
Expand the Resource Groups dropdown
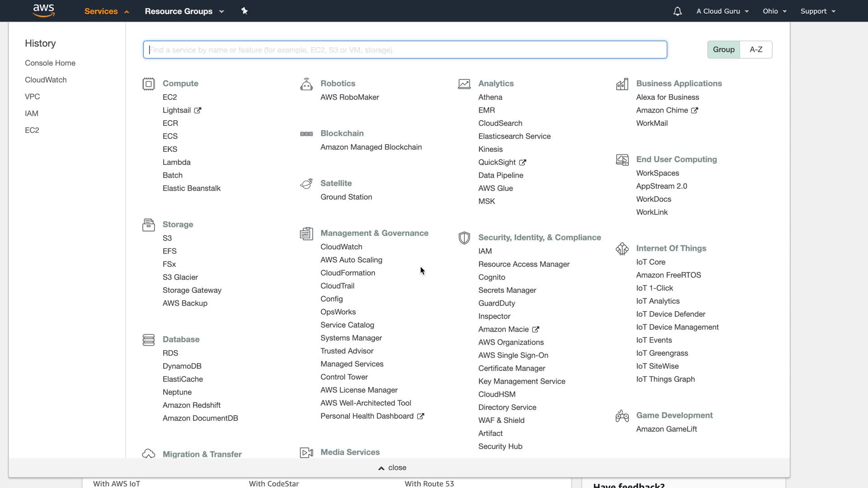(184, 11)
